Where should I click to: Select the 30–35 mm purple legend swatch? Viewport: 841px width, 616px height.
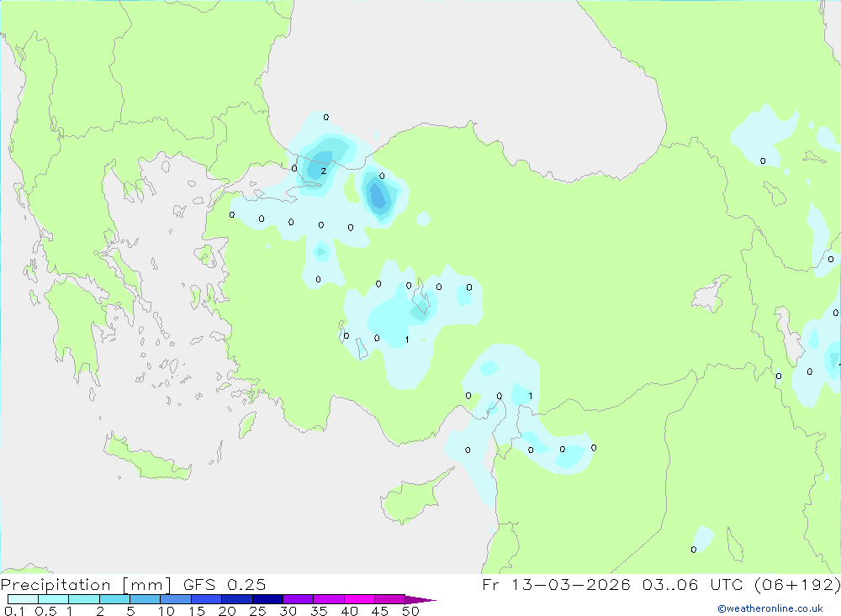(x=299, y=599)
